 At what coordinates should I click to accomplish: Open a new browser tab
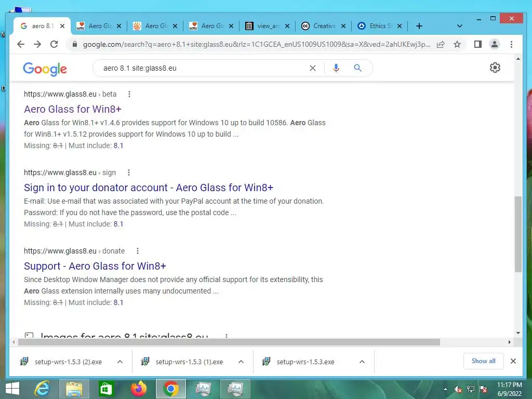click(x=419, y=26)
